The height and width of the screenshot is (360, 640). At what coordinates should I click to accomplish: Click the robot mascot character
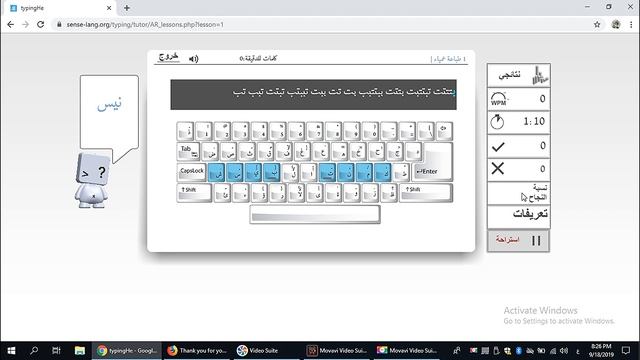[x=92, y=180]
